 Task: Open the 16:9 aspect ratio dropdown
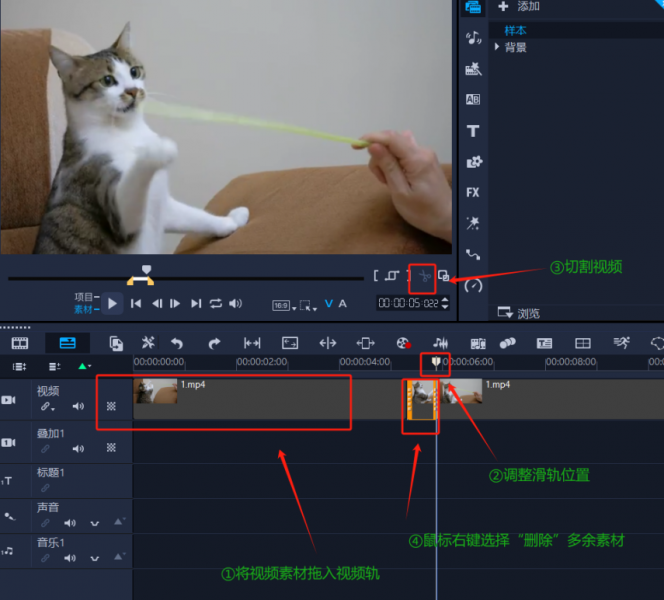[x=284, y=305]
